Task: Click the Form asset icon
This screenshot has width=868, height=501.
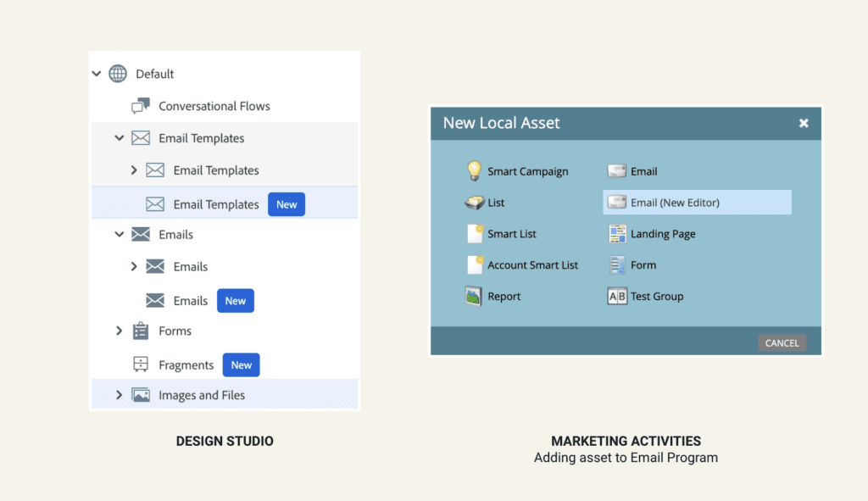Action: click(617, 265)
